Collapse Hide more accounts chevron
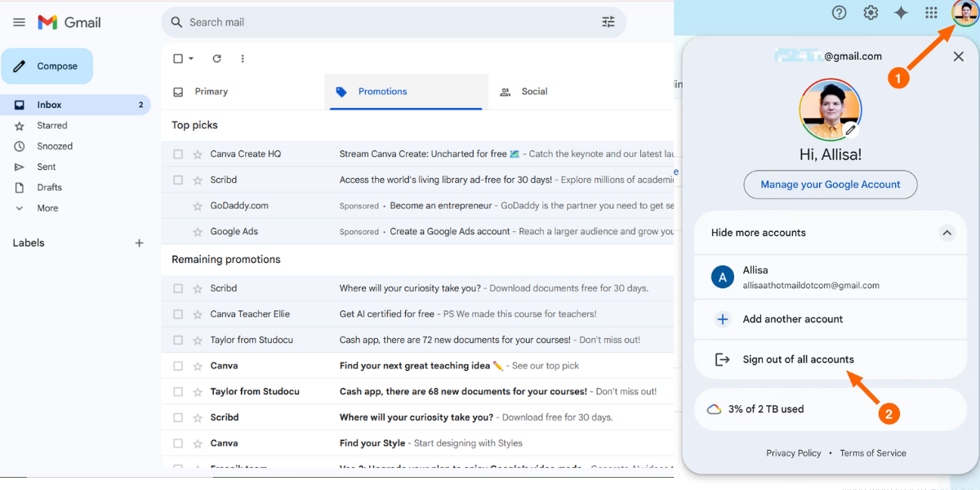Viewport: 980px width, 490px height. click(x=947, y=233)
